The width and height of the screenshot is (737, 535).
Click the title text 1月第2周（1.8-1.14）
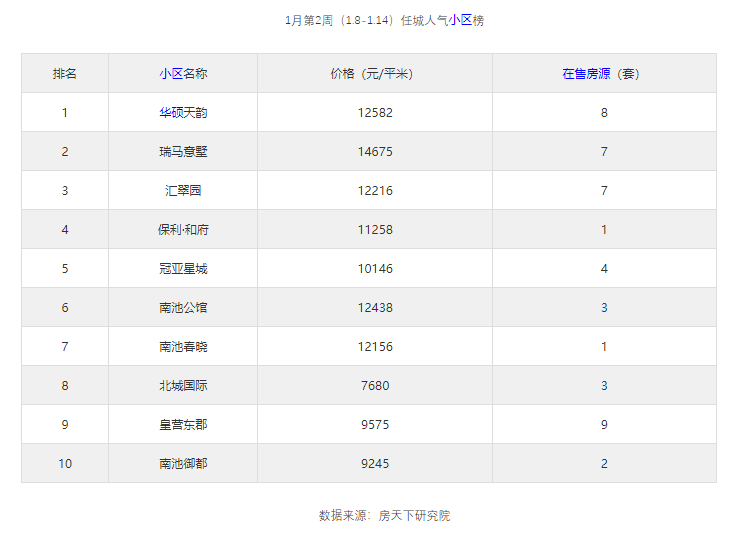tap(340, 20)
